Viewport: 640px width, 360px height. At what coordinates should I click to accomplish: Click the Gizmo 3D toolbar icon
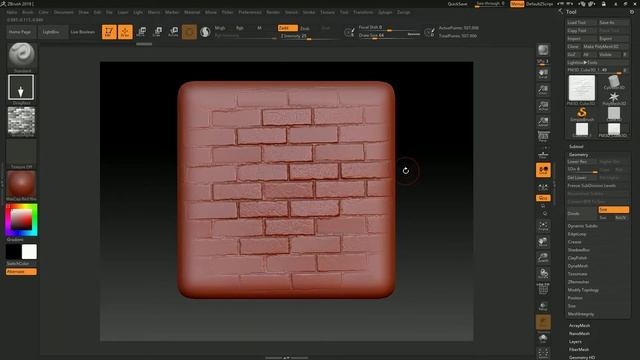(189, 32)
